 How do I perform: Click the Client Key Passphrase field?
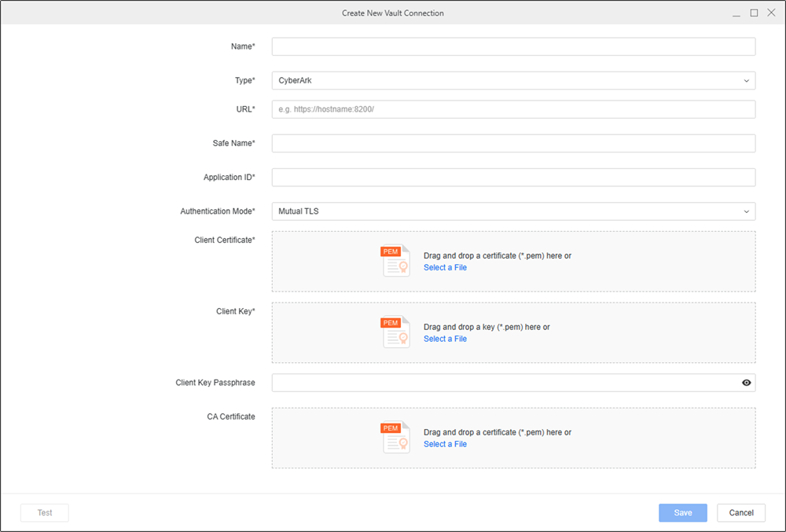[503, 383]
